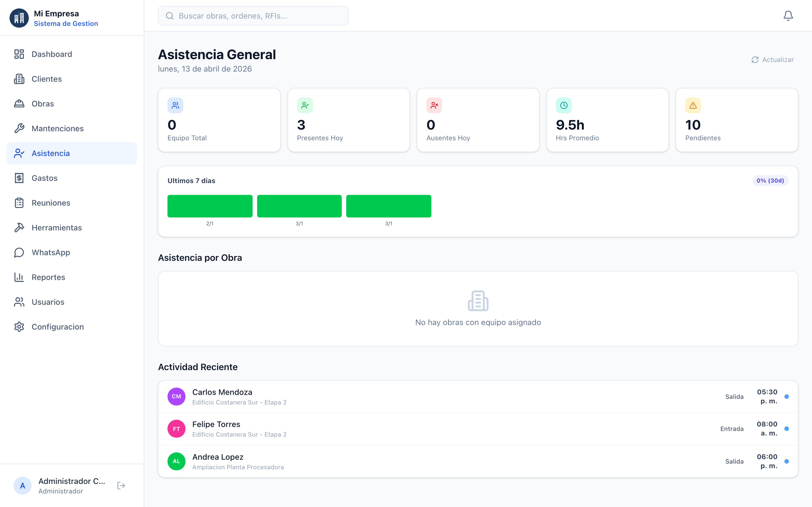
Task: Click the Gastos receipt icon
Action: pos(19,178)
